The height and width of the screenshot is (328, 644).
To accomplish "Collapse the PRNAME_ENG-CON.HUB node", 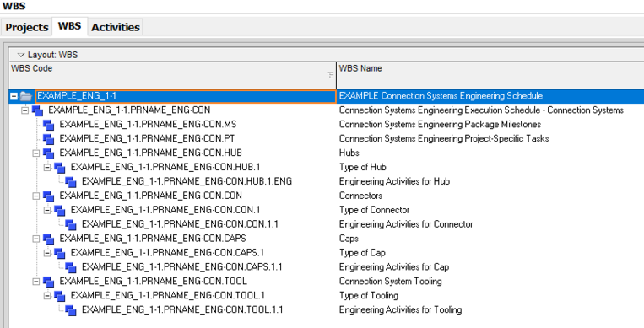I will tap(36, 153).
